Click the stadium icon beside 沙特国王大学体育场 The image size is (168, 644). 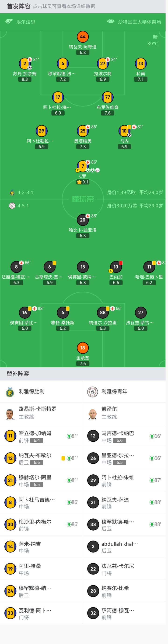point(111,22)
